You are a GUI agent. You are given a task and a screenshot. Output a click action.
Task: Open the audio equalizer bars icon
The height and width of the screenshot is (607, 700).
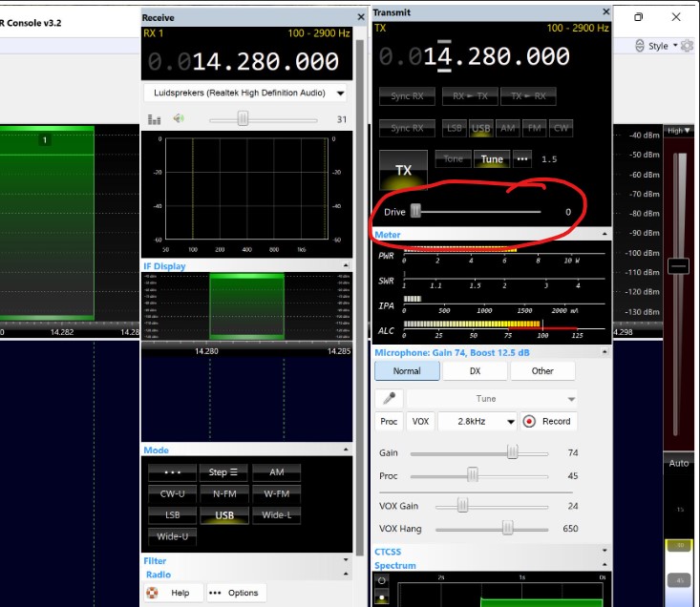(x=155, y=119)
